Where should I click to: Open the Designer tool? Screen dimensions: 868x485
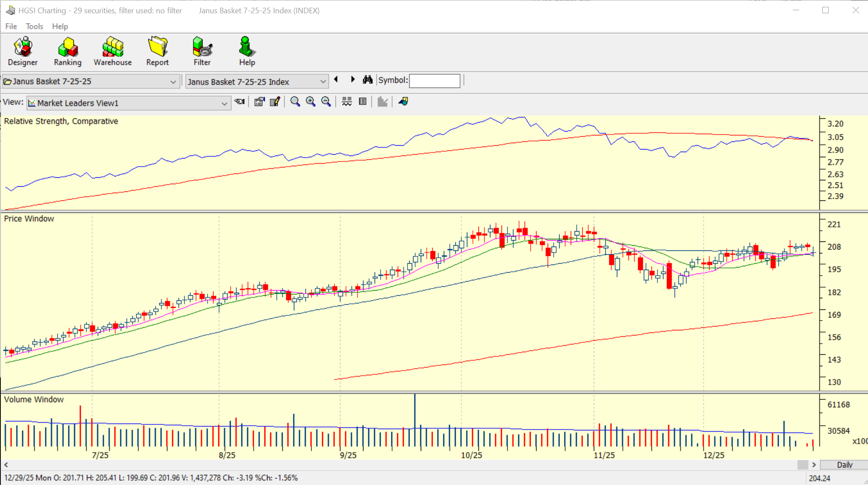[23, 51]
